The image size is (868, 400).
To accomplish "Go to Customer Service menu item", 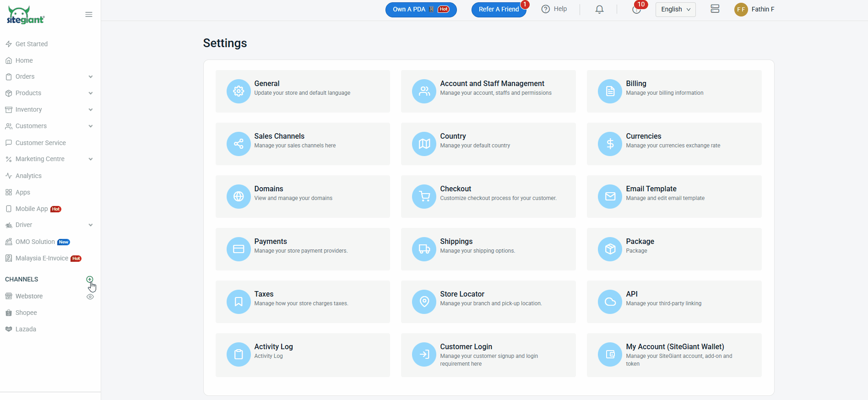I will [x=40, y=143].
